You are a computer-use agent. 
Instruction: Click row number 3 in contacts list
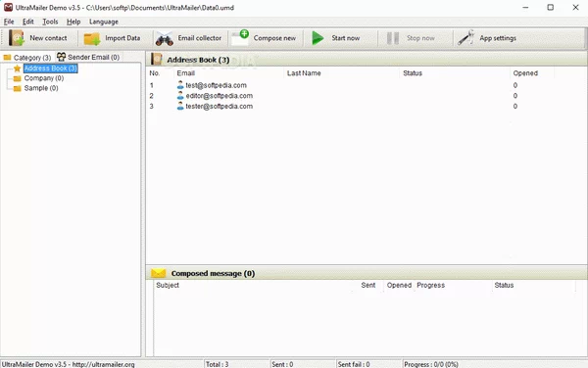(x=151, y=107)
